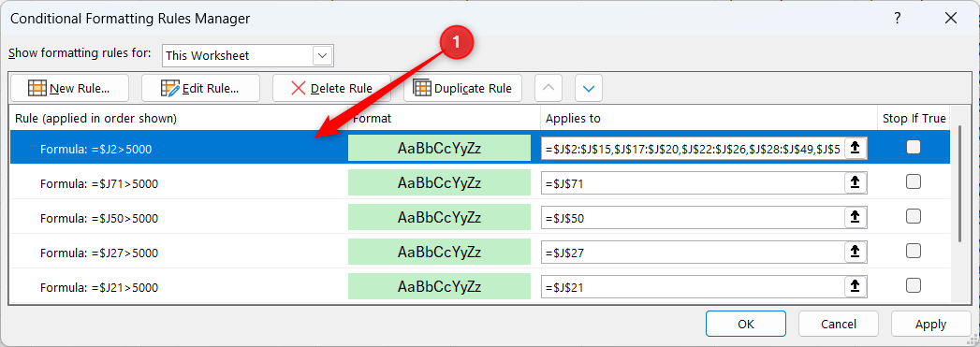
Task: Select rule Formula: =$J50>5000
Action: [x=99, y=219]
